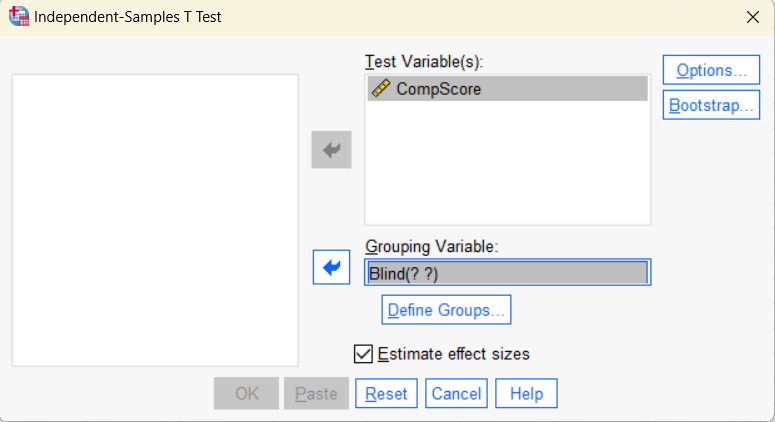Close the Independent-Samples T Test dialog
This screenshot has width=775, height=422.
(752, 17)
